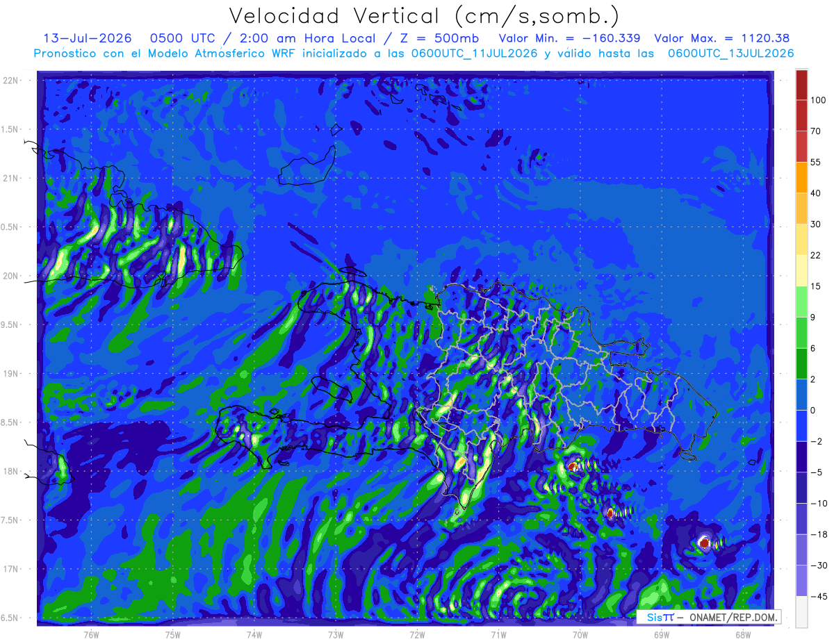Click the colorbar label "55"
The width and height of the screenshot is (834, 644).
pyautogui.click(x=816, y=162)
